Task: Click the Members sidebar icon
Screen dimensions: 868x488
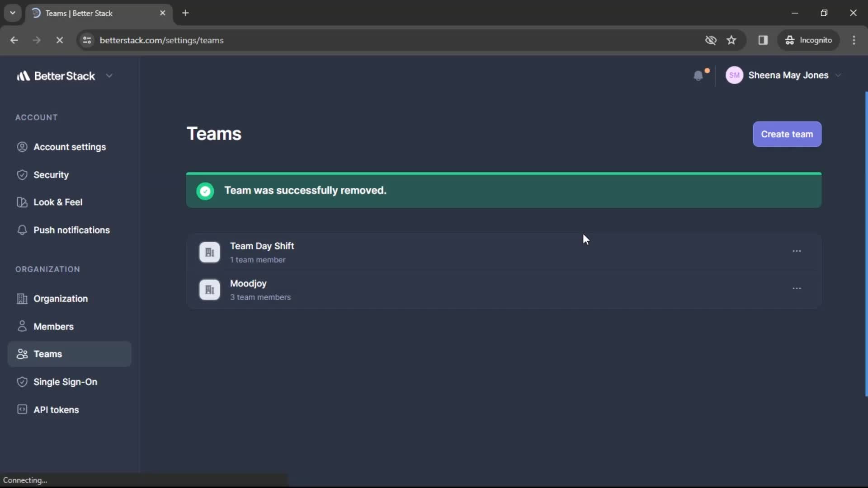Action: 21,326
